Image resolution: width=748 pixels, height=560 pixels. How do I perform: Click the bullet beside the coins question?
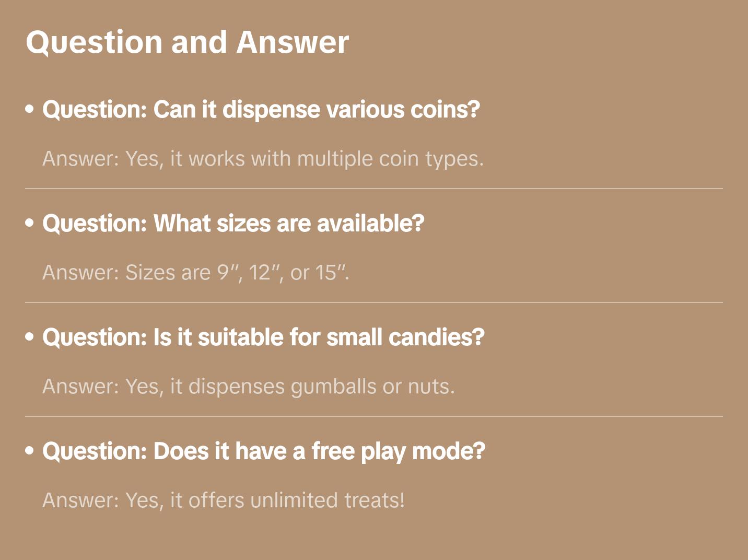[30, 110]
